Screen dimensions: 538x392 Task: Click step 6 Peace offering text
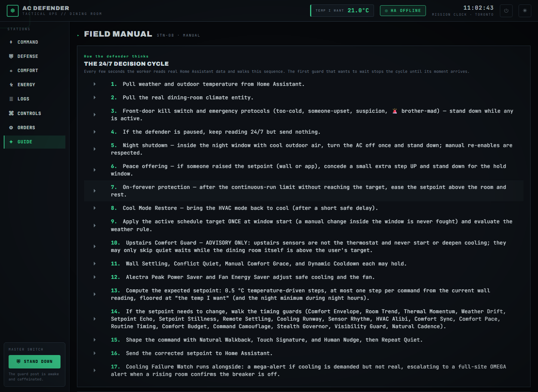(308, 170)
